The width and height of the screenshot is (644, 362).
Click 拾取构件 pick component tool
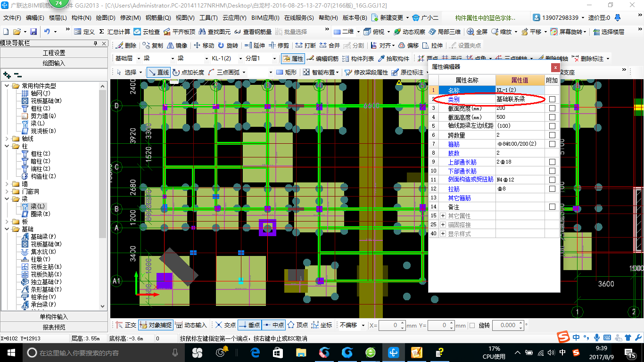click(393, 58)
